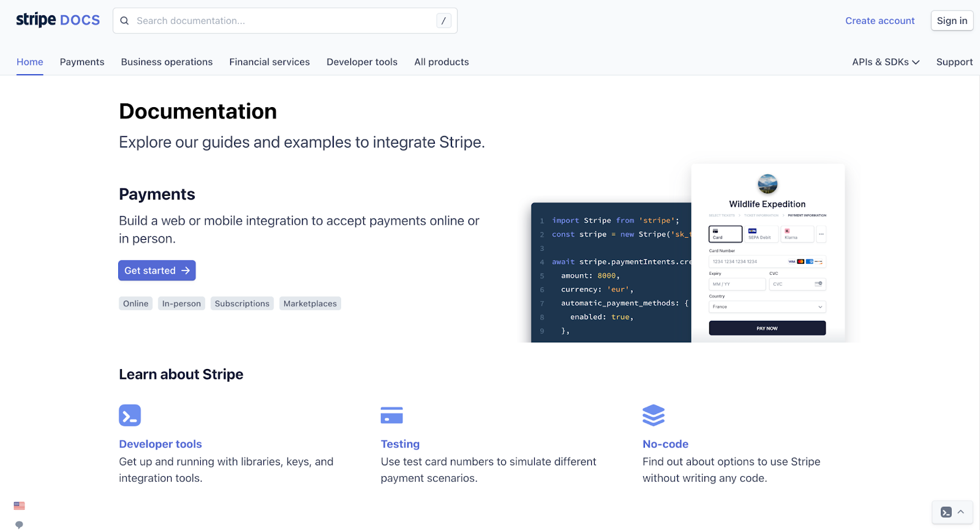
Task: Click the Payments section heading
Action: click(x=157, y=194)
